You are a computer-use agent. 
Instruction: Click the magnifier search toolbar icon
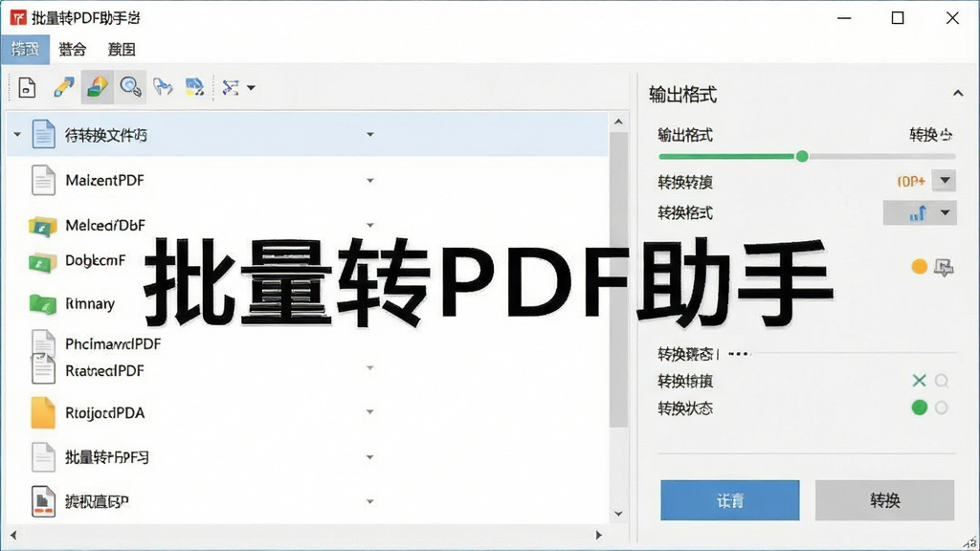point(130,87)
